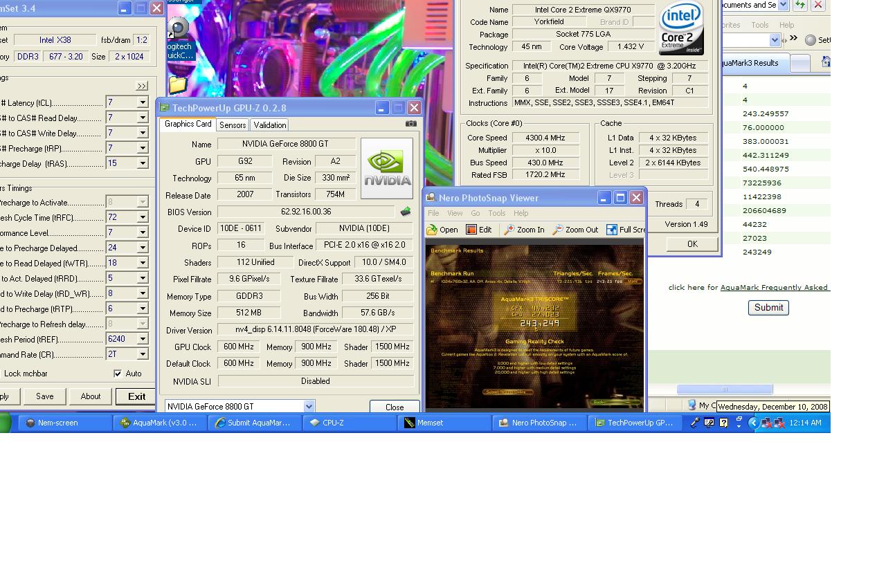
Task: Click the About button in MemSet
Action: (x=90, y=396)
